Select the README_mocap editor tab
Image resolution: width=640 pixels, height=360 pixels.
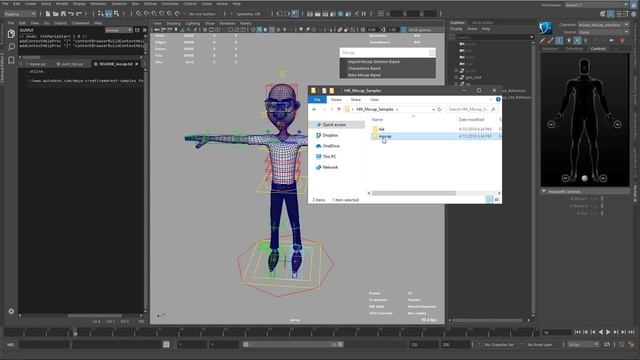(x=116, y=64)
